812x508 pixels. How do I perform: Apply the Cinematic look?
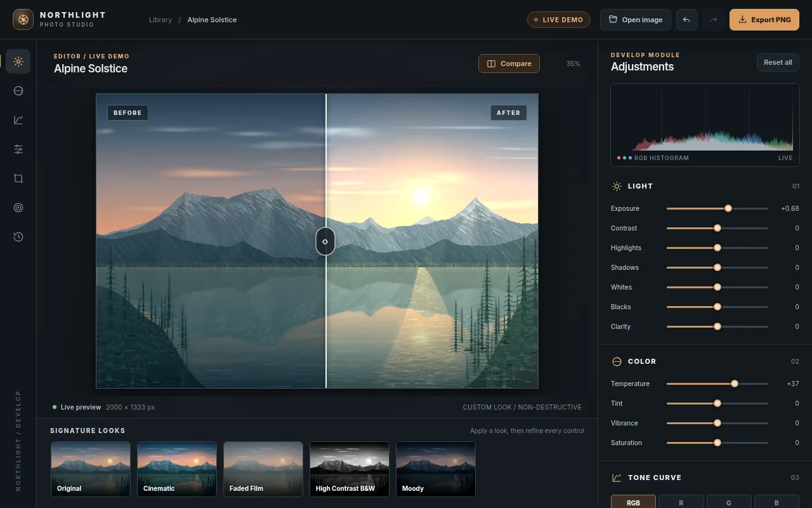pyautogui.click(x=177, y=469)
